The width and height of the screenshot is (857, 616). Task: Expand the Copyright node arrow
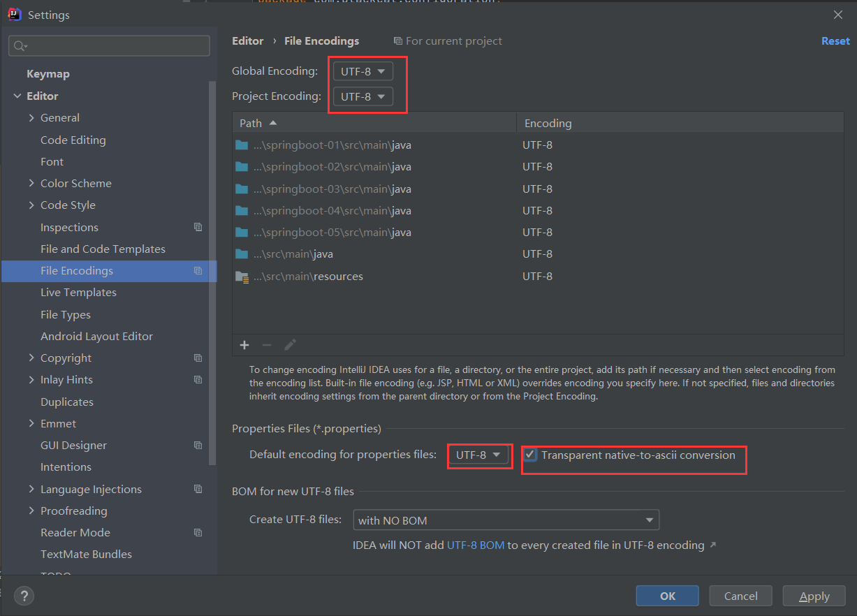tap(31, 358)
